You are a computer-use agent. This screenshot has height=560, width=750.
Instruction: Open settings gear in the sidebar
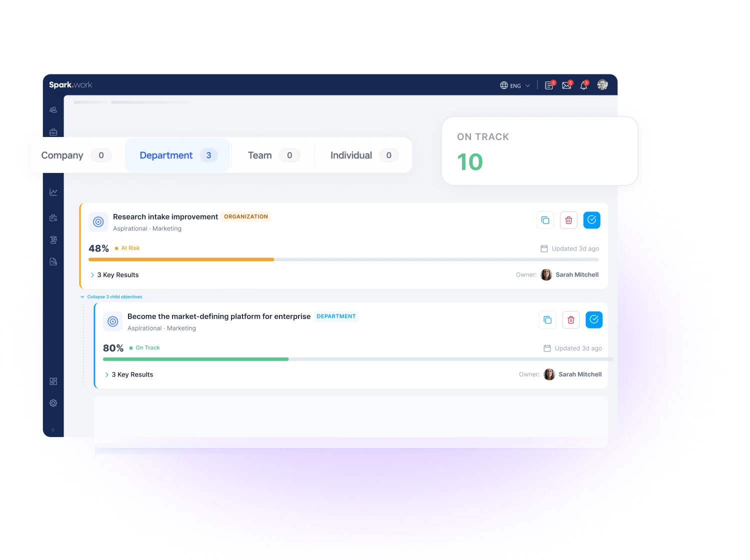pos(53,403)
